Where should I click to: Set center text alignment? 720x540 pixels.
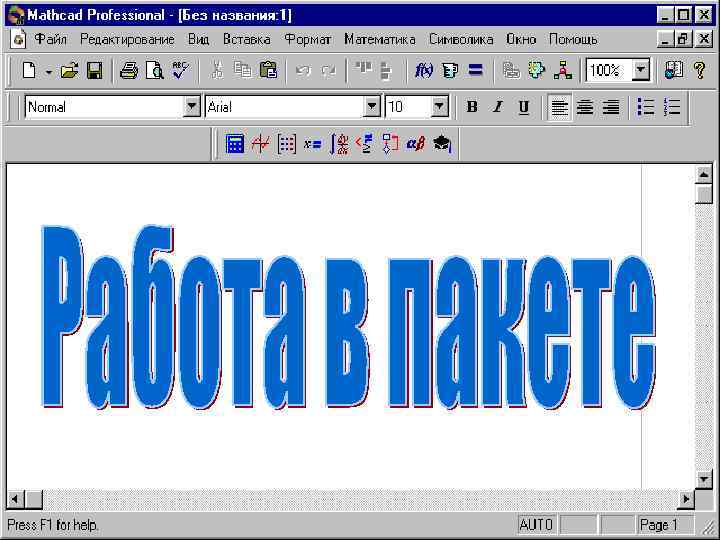585,107
